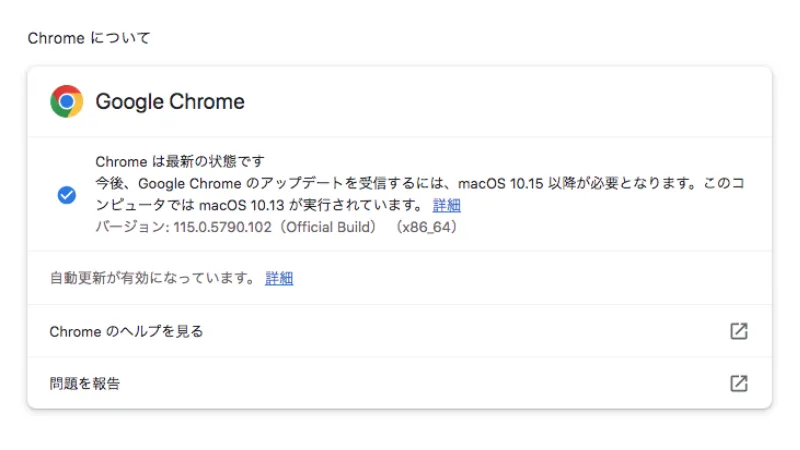Click the 自動更新が有効になっています text
The width and height of the screenshot is (800, 450).
152,278
